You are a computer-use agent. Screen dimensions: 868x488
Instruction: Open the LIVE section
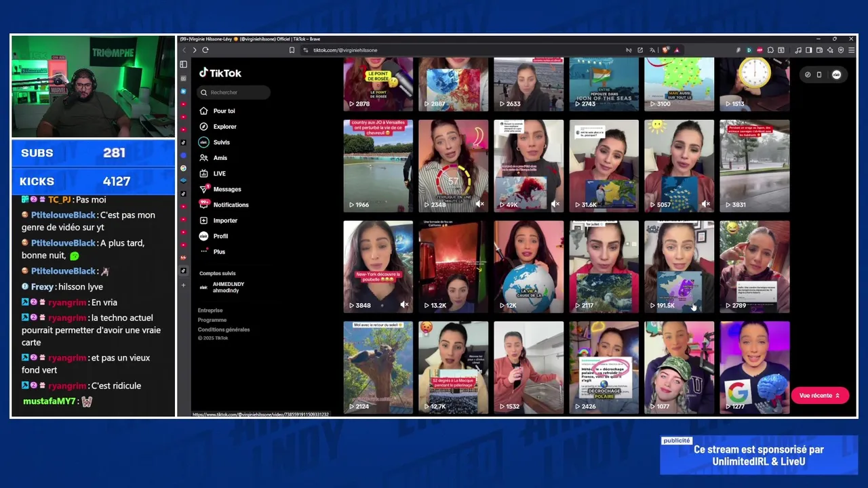(213, 174)
